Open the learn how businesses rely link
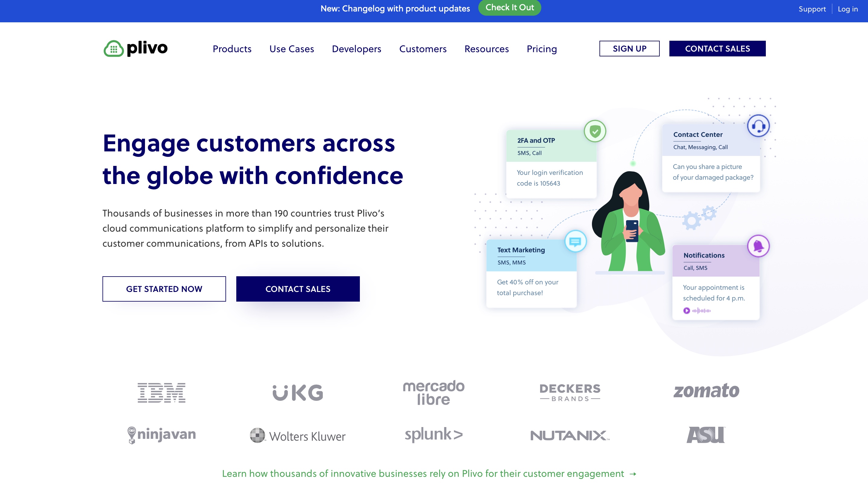The image size is (868, 491). [x=429, y=474]
